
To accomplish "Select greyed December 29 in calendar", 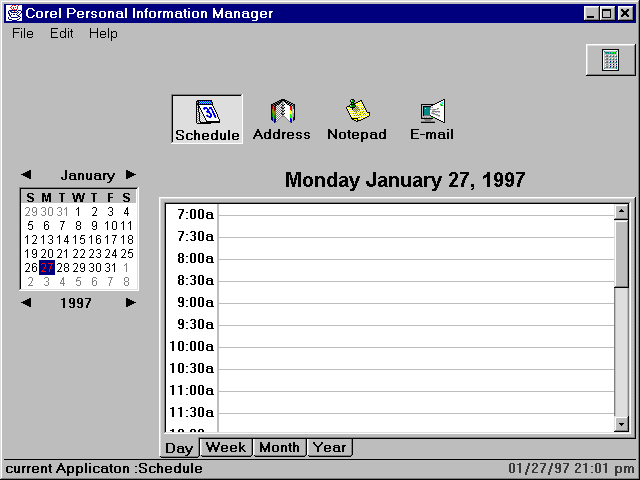I will [x=31, y=212].
